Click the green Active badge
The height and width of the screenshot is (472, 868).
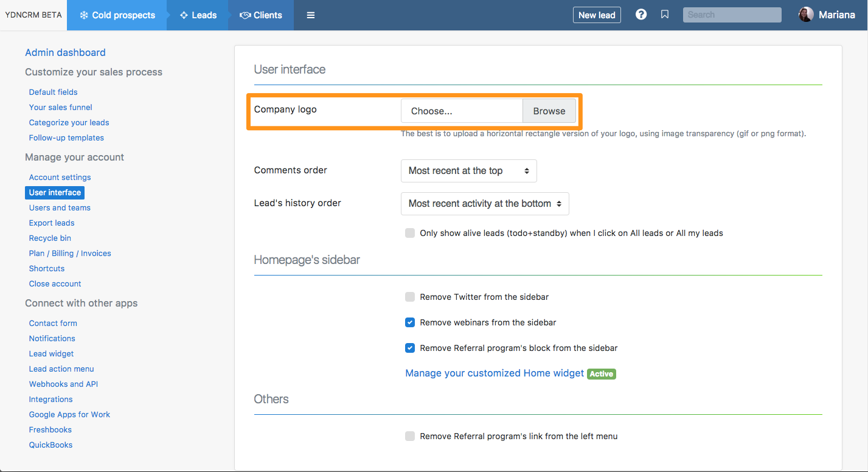(601, 373)
